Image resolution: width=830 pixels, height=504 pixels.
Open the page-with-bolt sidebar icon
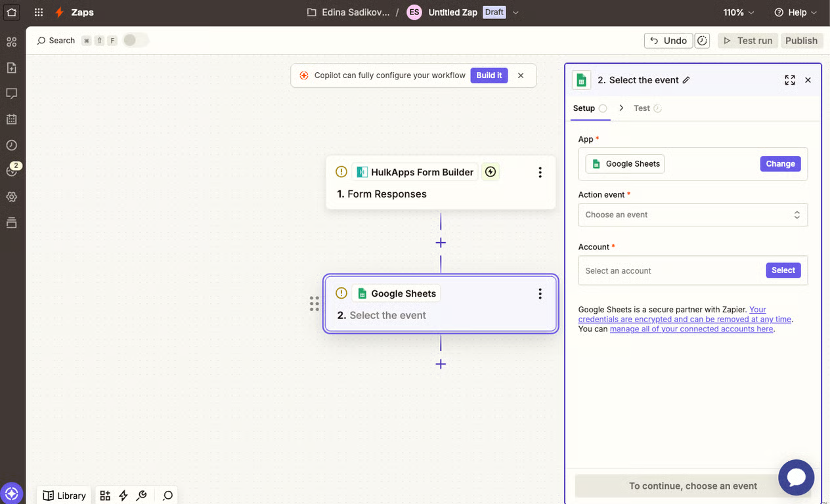coord(11,68)
